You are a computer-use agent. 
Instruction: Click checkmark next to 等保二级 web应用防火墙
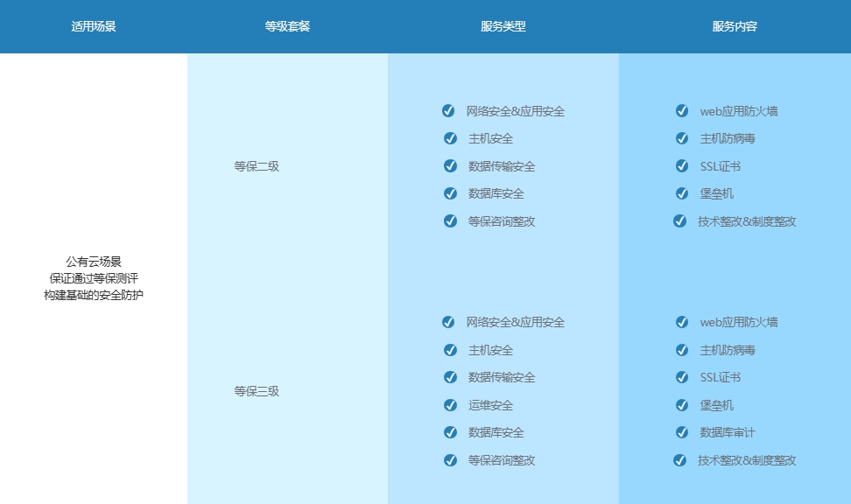(682, 111)
